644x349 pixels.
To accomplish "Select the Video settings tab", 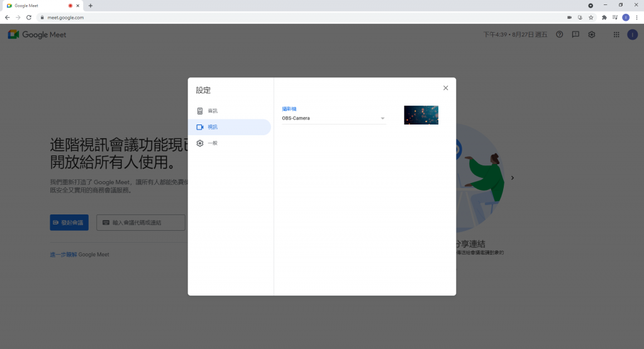I will click(229, 127).
